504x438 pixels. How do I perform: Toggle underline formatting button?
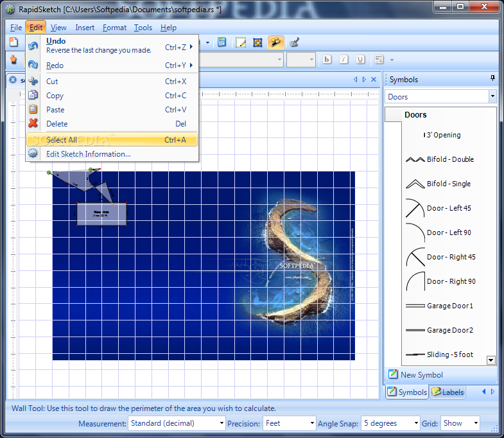pyautogui.click(x=360, y=60)
